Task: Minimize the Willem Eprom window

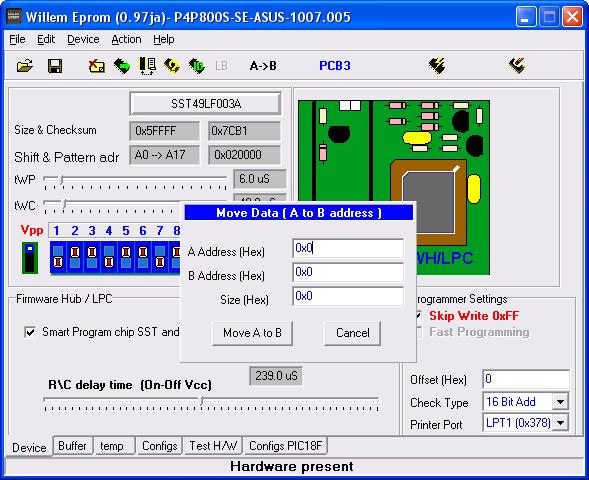Action: pyautogui.click(x=526, y=17)
